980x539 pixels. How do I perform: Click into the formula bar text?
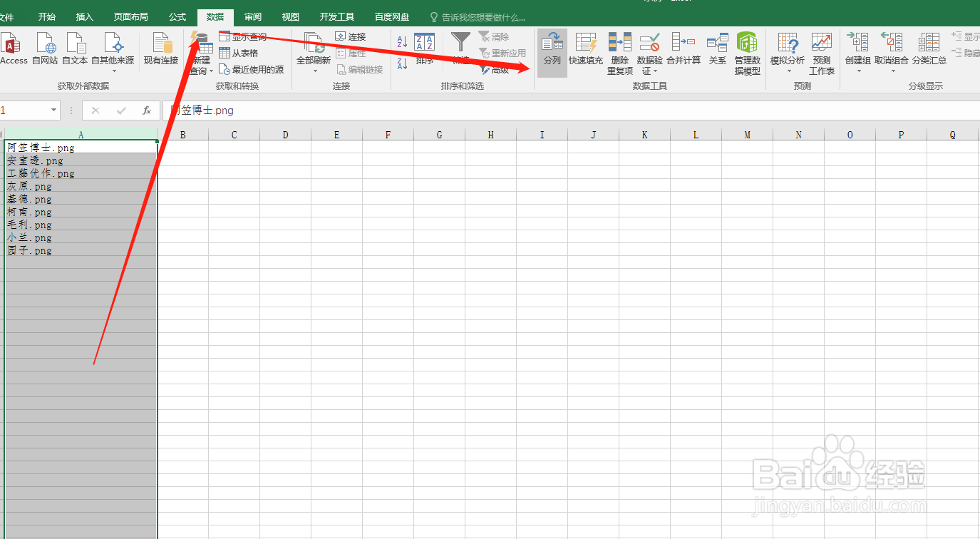click(570, 111)
